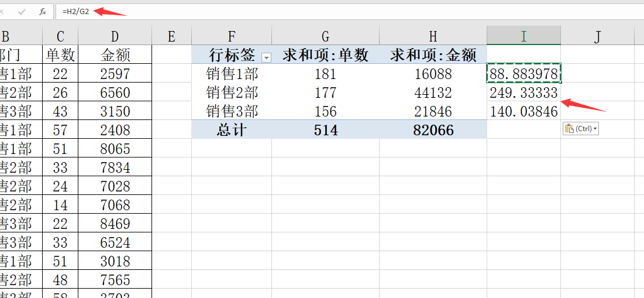
Task: Click amount cell 7028 in column D
Action: pyautogui.click(x=115, y=186)
